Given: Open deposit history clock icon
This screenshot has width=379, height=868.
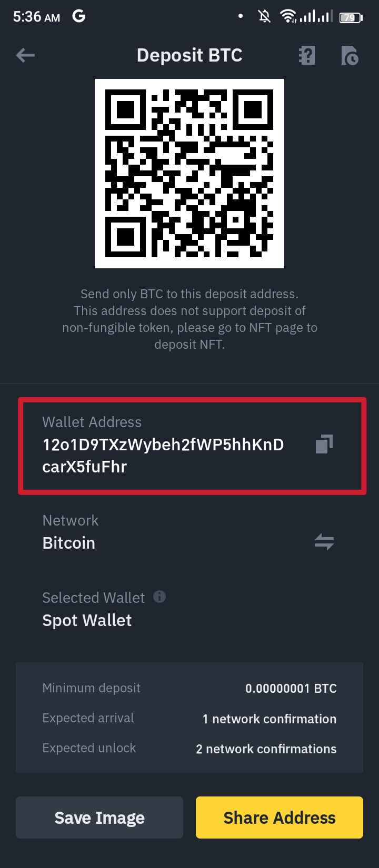Looking at the screenshot, I should point(350,55).
